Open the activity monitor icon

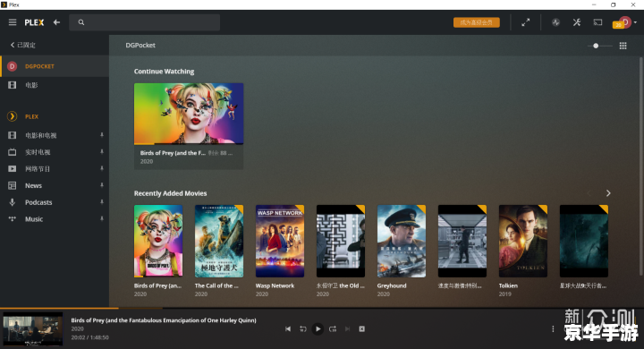(x=555, y=22)
